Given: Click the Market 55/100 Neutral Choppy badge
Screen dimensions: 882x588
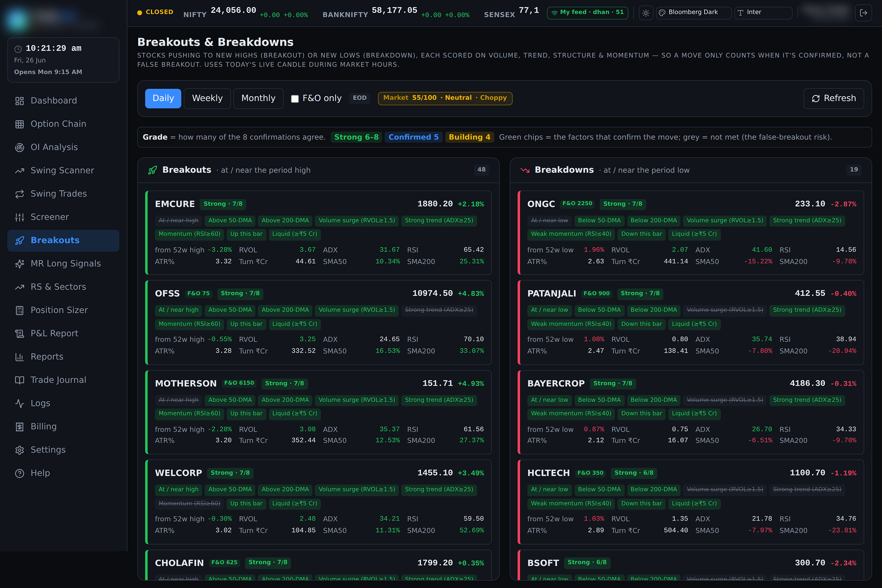Looking at the screenshot, I should point(445,98).
